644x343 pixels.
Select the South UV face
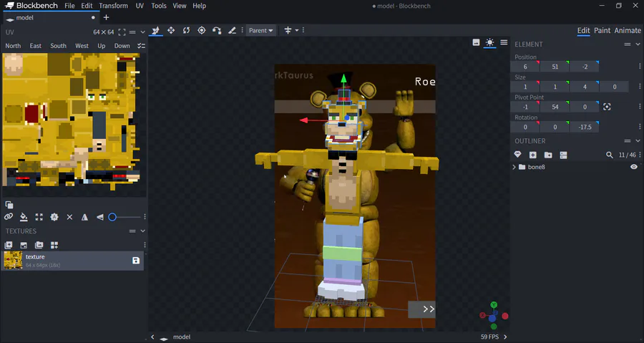59,46
